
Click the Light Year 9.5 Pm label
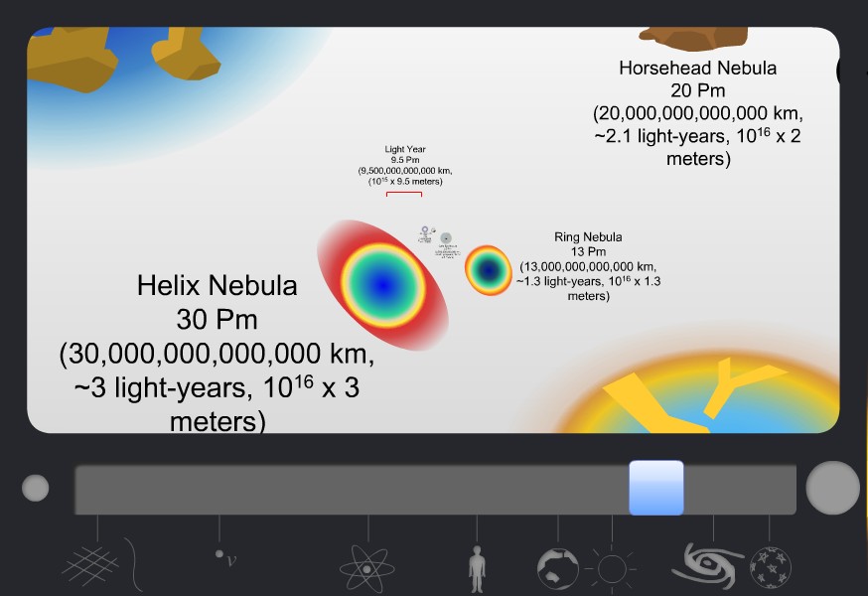(405, 165)
